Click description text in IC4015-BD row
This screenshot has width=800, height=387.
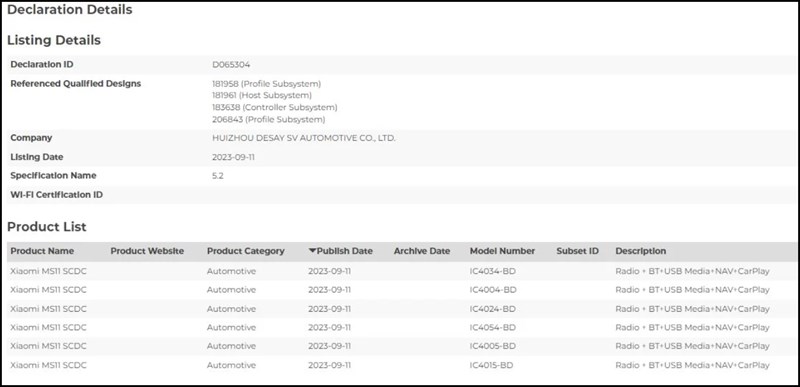pyautogui.click(x=692, y=365)
